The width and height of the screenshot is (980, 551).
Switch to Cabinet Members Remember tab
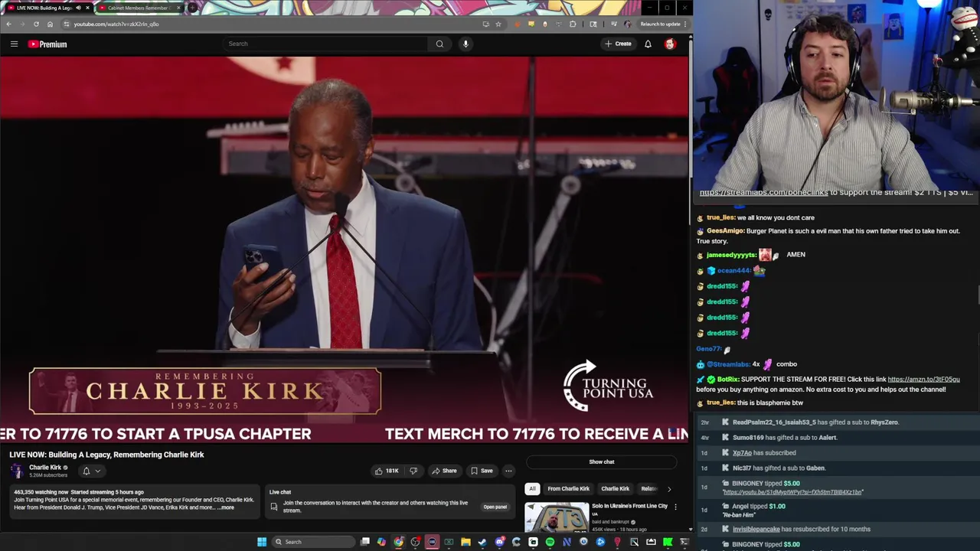pos(138,8)
